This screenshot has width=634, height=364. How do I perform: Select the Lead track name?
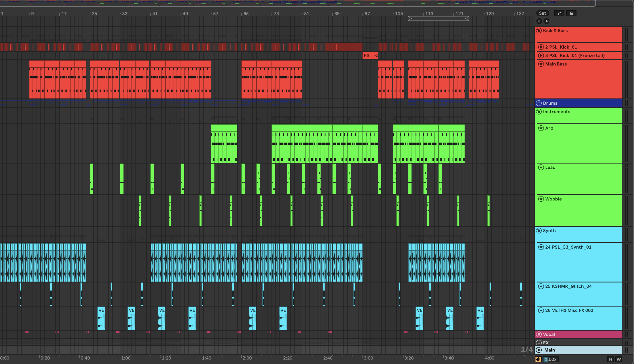click(550, 167)
